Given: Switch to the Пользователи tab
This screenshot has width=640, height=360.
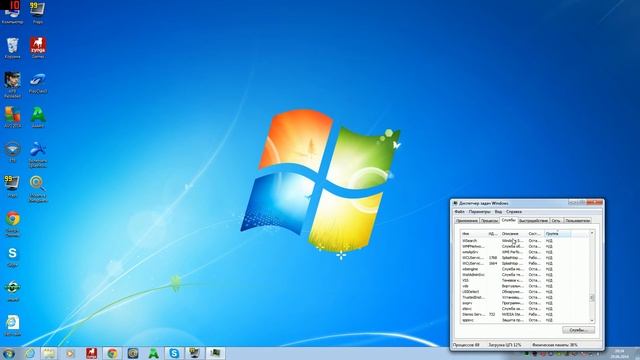Looking at the screenshot, I should point(578,221).
